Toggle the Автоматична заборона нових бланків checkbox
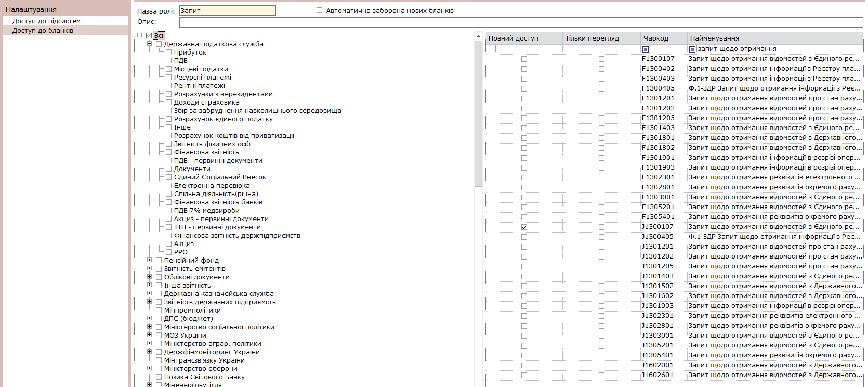 [x=320, y=10]
